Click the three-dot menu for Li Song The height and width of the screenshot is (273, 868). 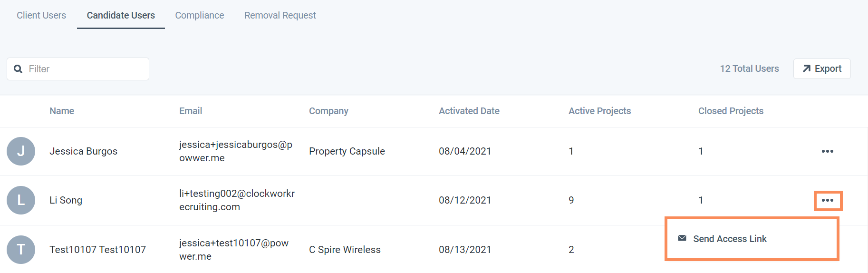click(827, 200)
